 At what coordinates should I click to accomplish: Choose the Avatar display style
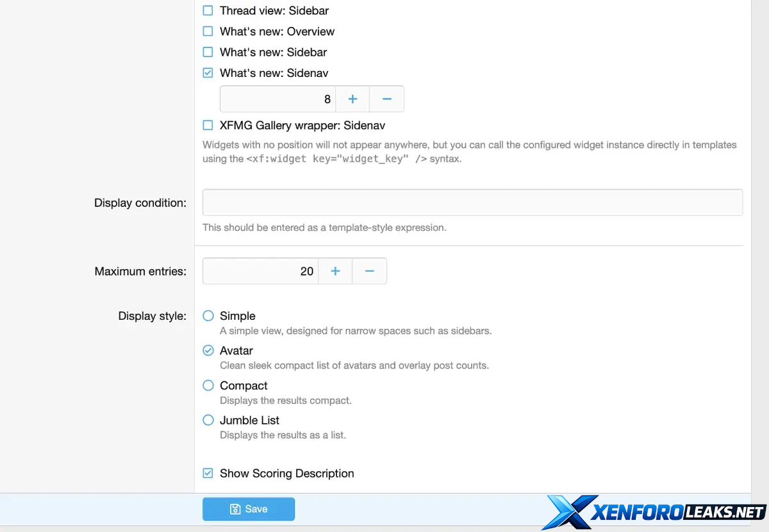[x=208, y=351]
